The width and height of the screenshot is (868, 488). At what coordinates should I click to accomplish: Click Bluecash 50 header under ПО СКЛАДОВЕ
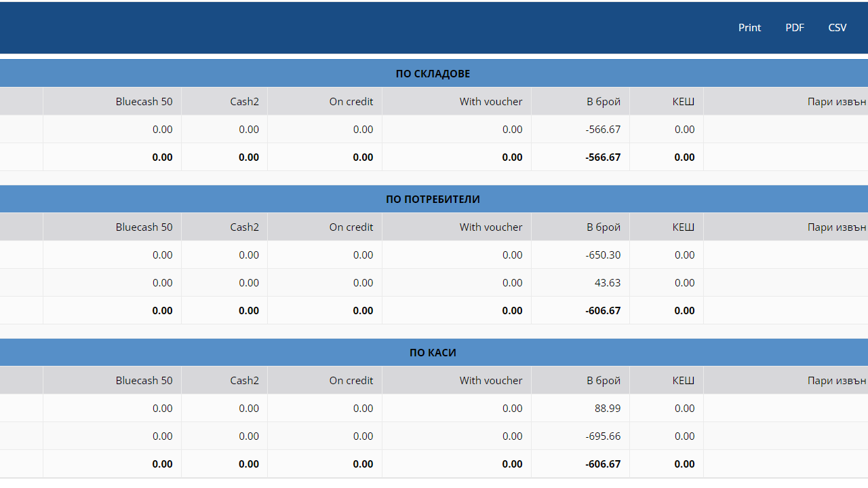(144, 102)
